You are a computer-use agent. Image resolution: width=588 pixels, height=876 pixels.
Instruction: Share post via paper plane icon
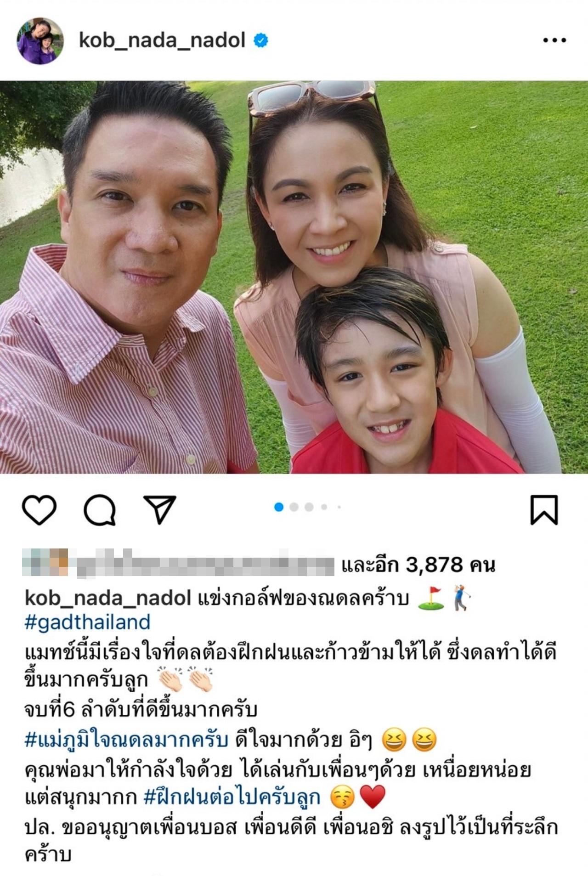(x=160, y=509)
